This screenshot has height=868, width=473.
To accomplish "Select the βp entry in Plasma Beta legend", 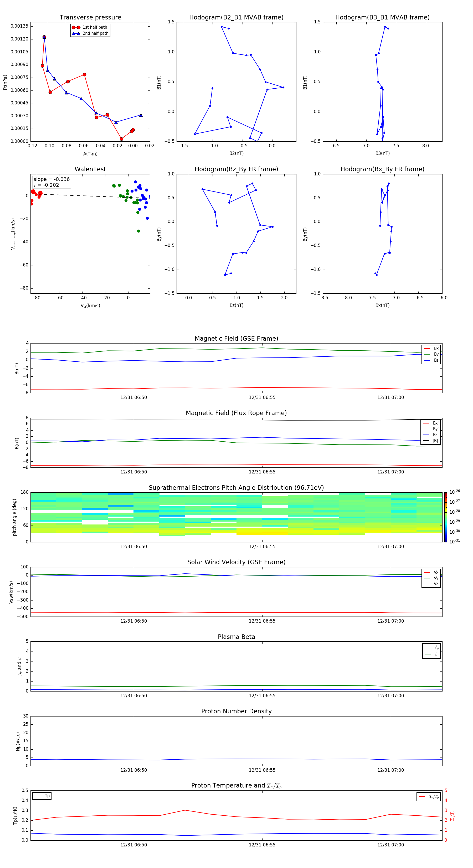I will click(x=431, y=647).
